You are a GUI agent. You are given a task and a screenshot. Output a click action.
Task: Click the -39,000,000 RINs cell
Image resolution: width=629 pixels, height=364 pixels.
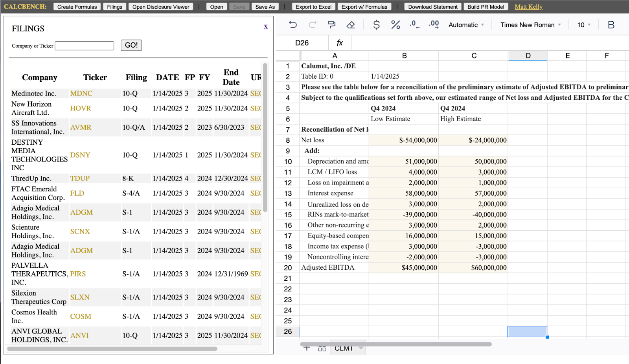tap(404, 215)
